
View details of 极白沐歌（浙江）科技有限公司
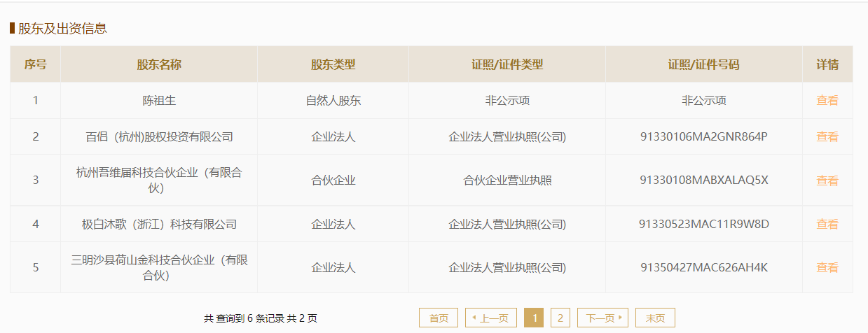click(x=827, y=224)
